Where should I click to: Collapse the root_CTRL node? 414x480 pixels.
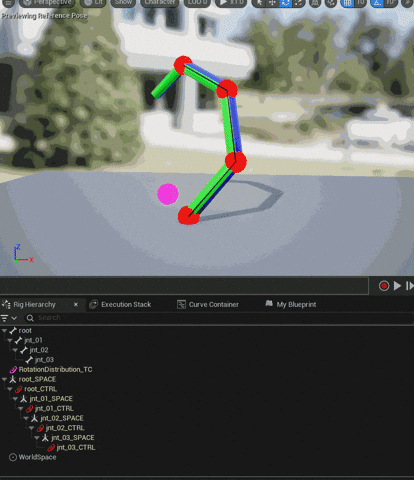(x=10, y=389)
